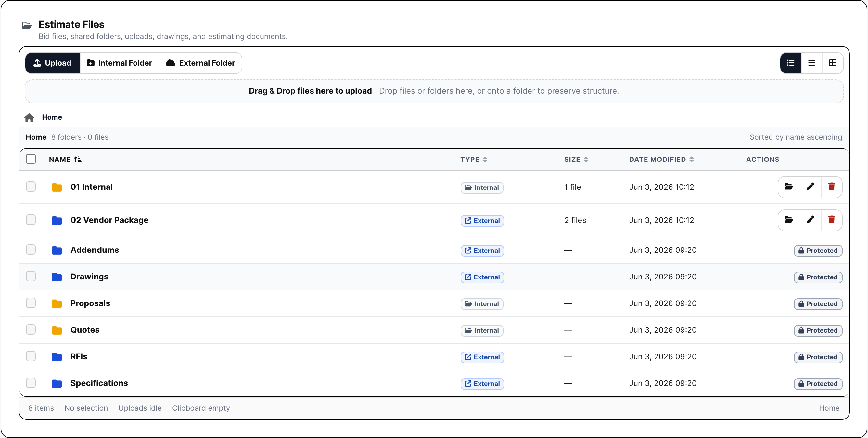Click the blue folder icon for Addendums
The height and width of the screenshot is (438, 868).
click(x=57, y=250)
